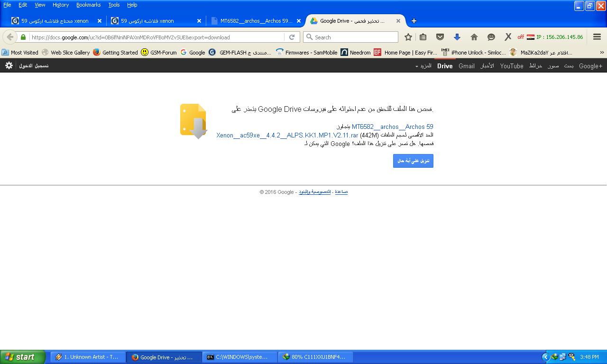Open Gmail in the Google bar

click(467, 66)
